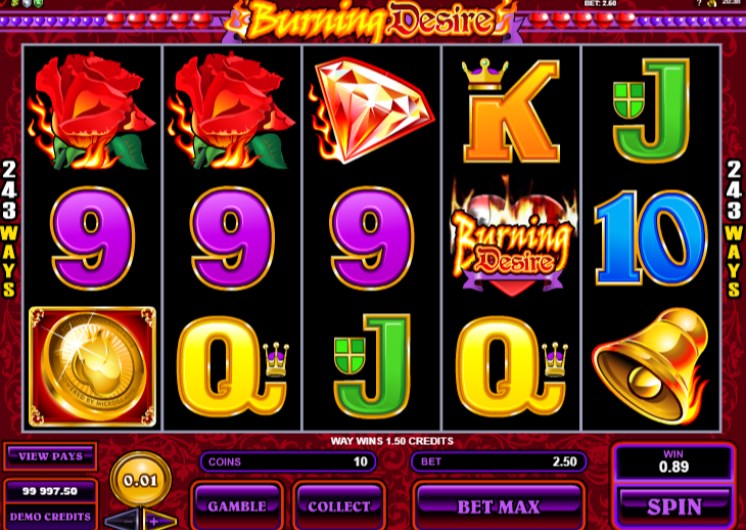Open help via question mark icon
The height and width of the screenshot is (530, 746).
pos(699,3)
